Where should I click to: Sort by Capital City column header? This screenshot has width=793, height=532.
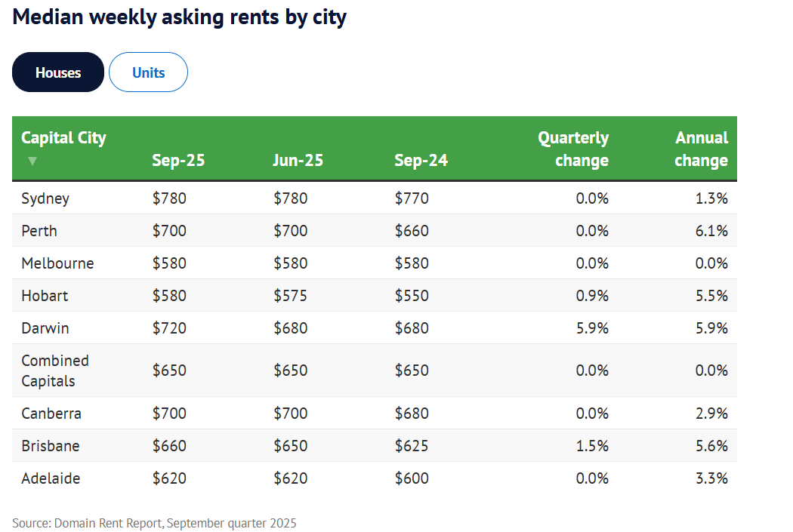pyautogui.click(x=63, y=138)
